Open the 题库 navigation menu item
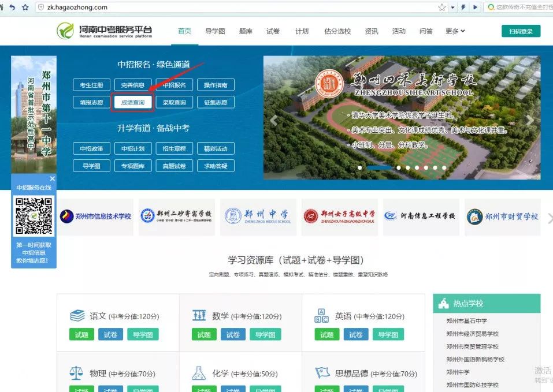This screenshot has height=392, width=553. pyautogui.click(x=246, y=31)
